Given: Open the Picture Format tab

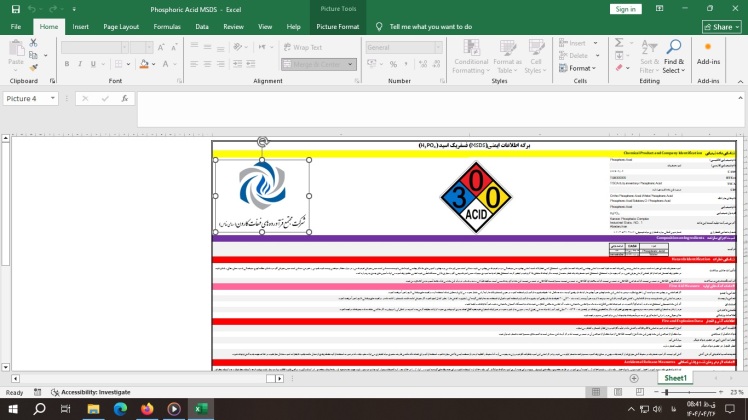Looking at the screenshot, I should (x=337, y=27).
